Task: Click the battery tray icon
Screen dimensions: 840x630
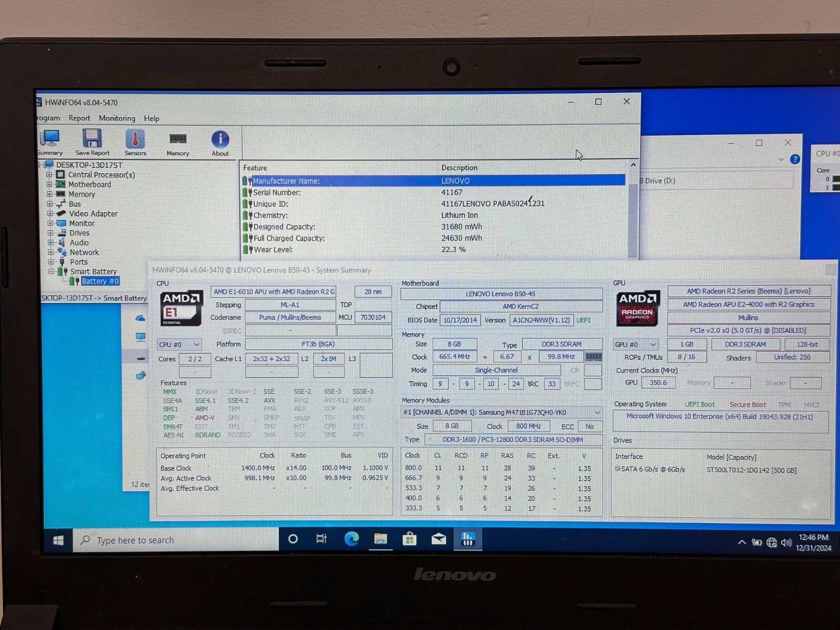Action: coord(757,542)
